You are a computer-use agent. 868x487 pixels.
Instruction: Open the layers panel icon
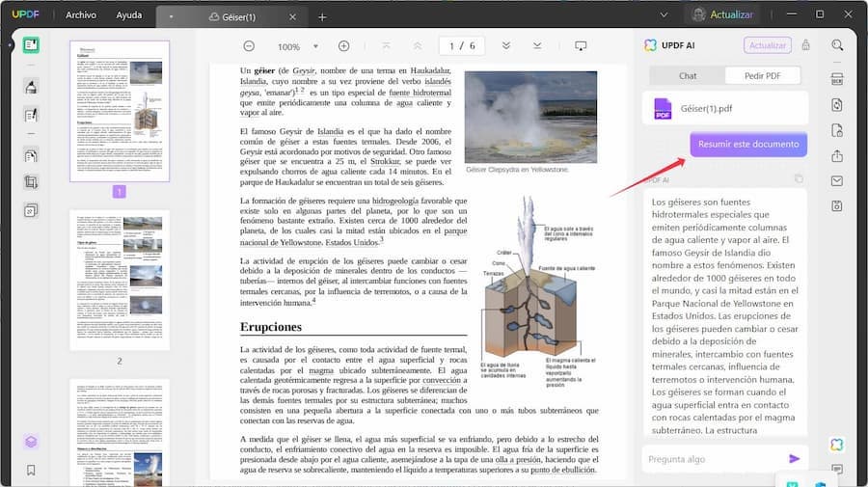(x=31, y=441)
